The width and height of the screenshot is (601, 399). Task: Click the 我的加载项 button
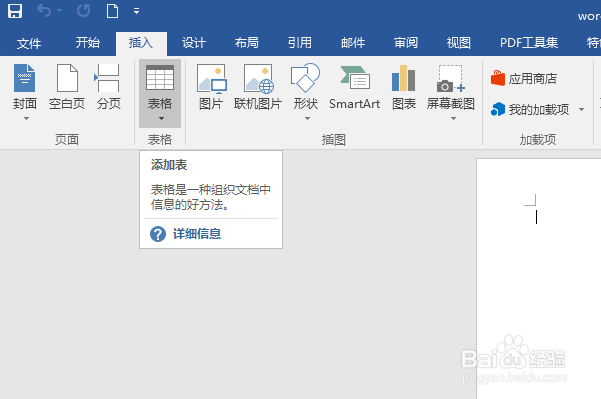coord(530,110)
